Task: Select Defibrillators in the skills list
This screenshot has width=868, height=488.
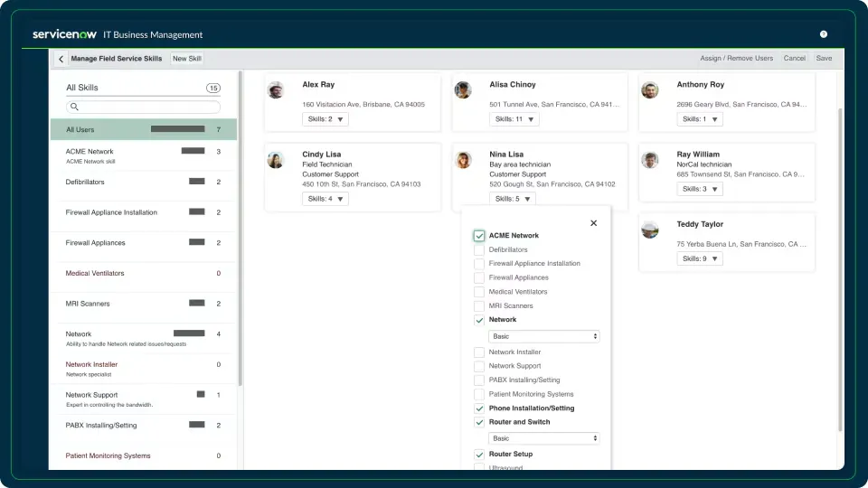Action: point(144,186)
